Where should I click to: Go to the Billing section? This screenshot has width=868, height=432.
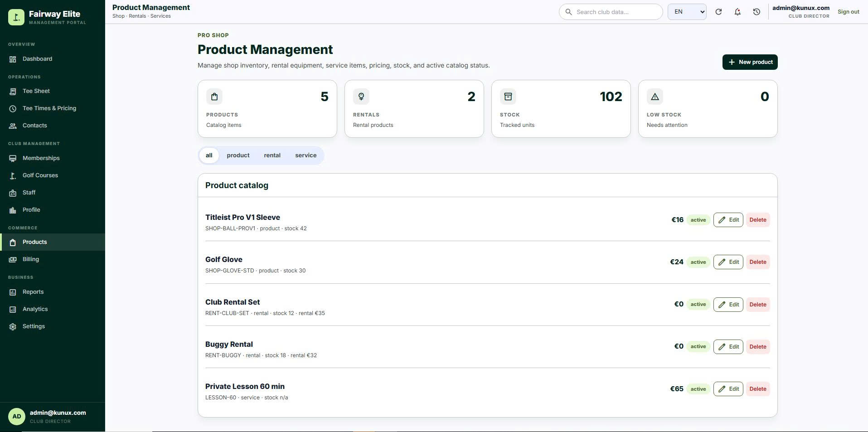(x=53, y=259)
